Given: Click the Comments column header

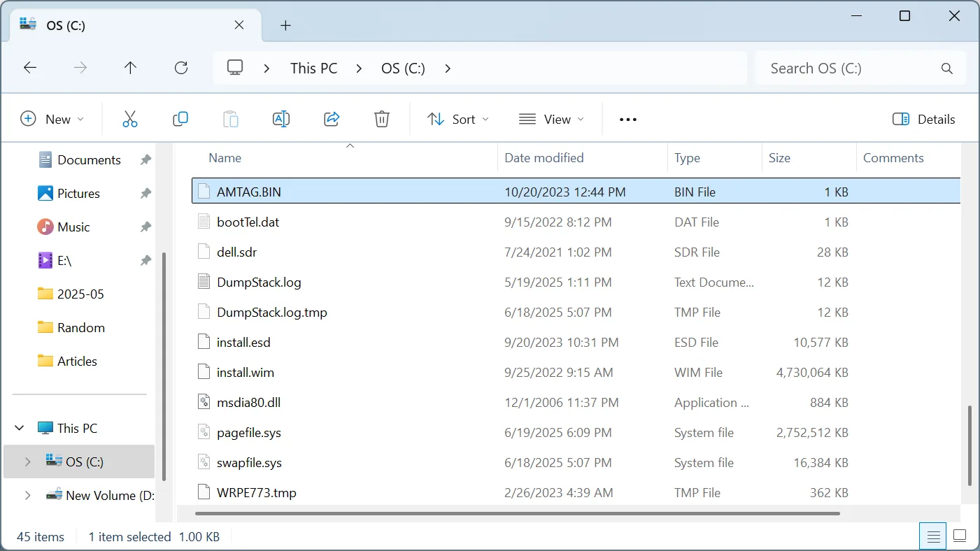Looking at the screenshot, I should pos(909,158).
